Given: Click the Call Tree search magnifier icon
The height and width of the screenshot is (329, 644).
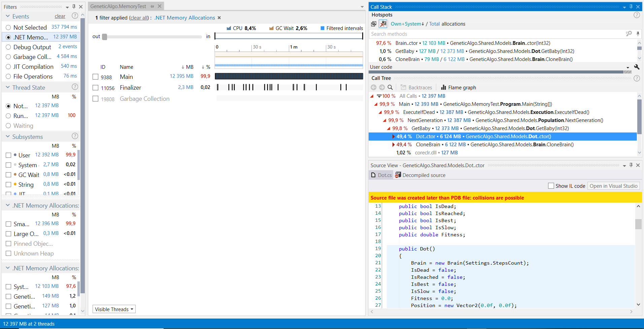Looking at the screenshot, I should tap(390, 87).
